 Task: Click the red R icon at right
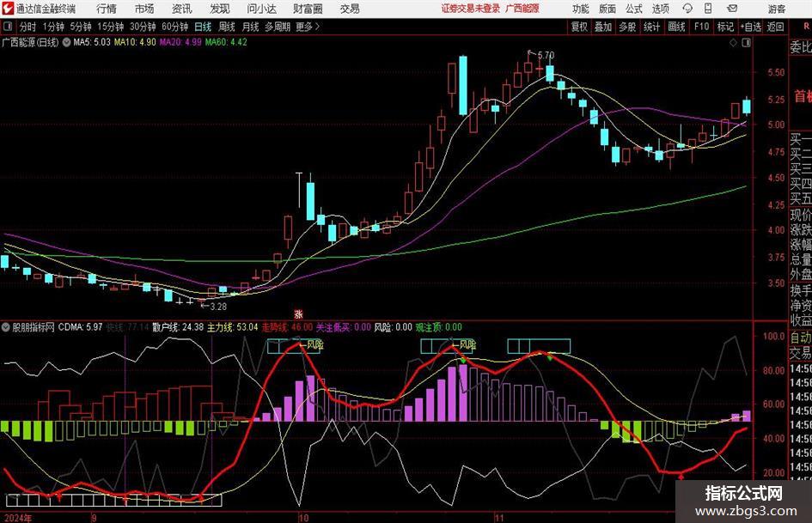(x=806, y=27)
